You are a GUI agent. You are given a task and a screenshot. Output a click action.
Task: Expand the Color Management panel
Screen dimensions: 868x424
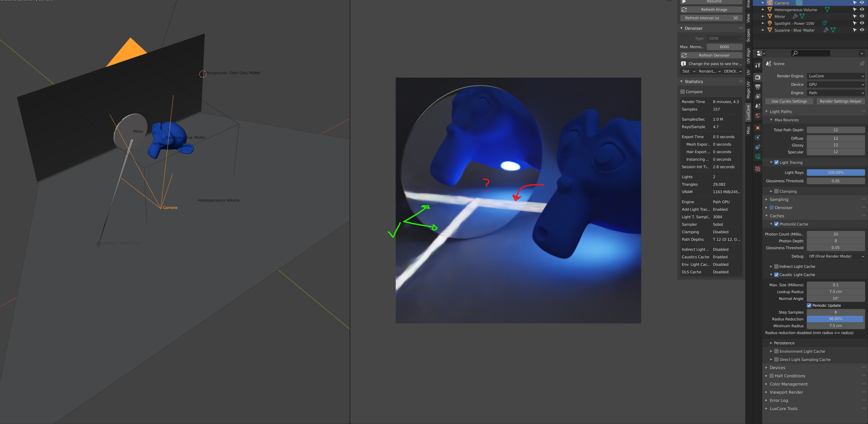pyautogui.click(x=788, y=384)
